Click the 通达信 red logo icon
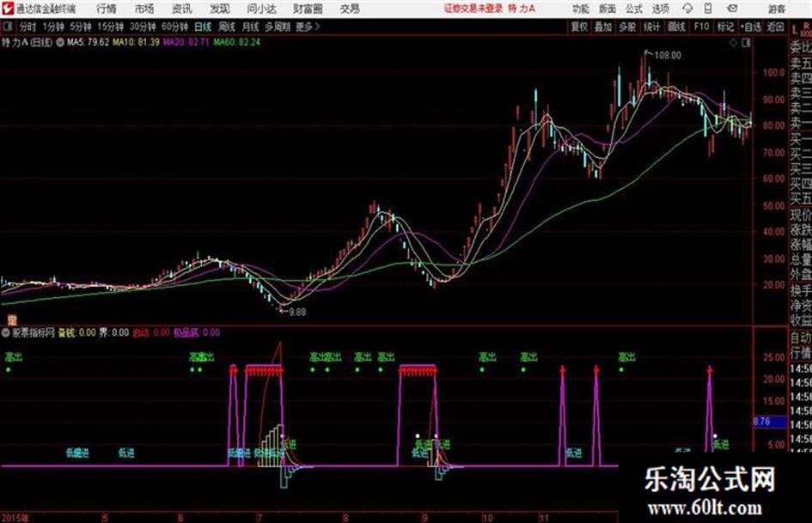The image size is (812, 523). (7, 9)
